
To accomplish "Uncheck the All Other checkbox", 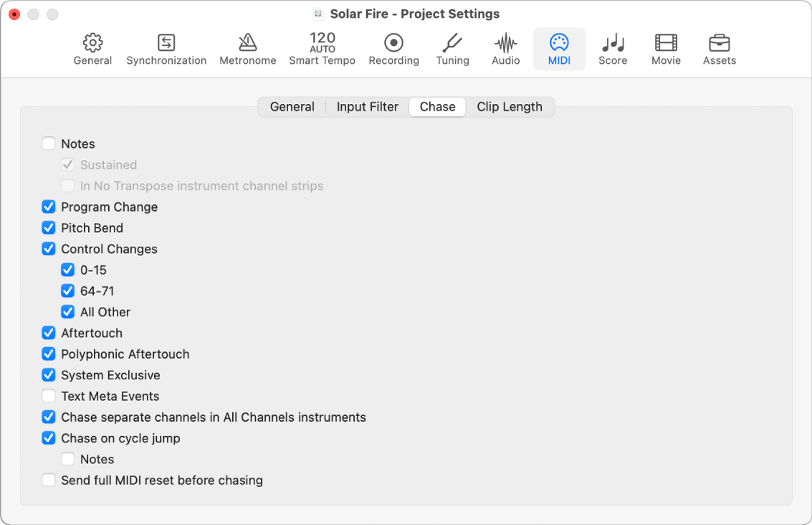I will pos(68,312).
